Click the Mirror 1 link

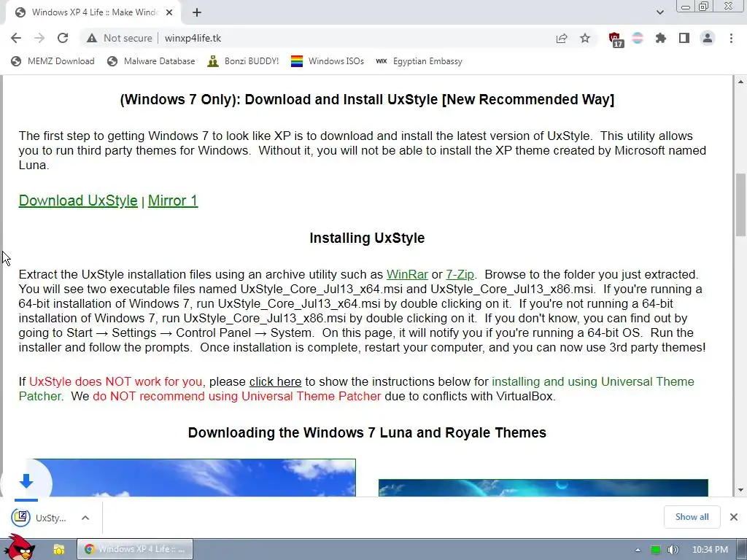click(x=173, y=201)
